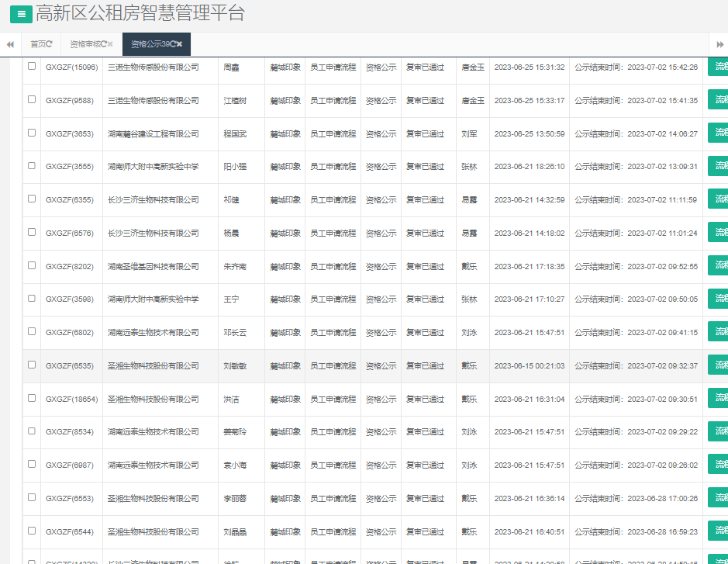Click the 流程 button in 李丽蓉's row
The width and height of the screenshot is (728, 564).
719,497
